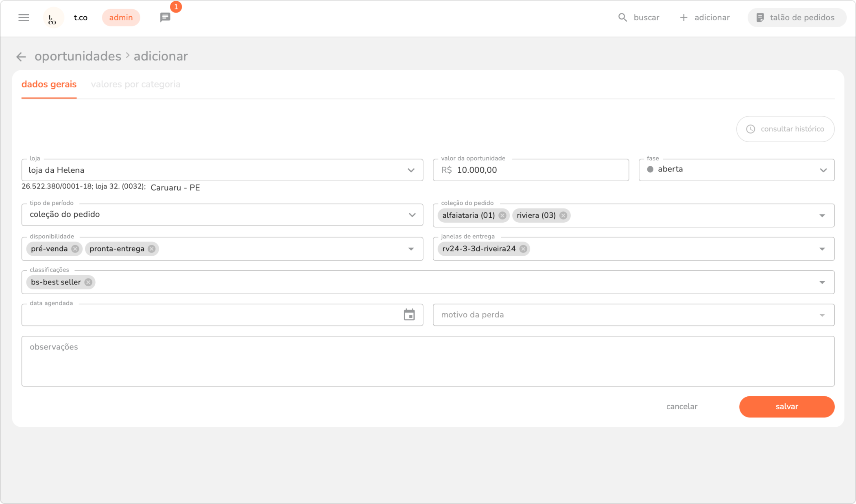This screenshot has width=856, height=504.
Task: Click the consultar histórico button
Action: pyautogui.click(x=785, y=129)
